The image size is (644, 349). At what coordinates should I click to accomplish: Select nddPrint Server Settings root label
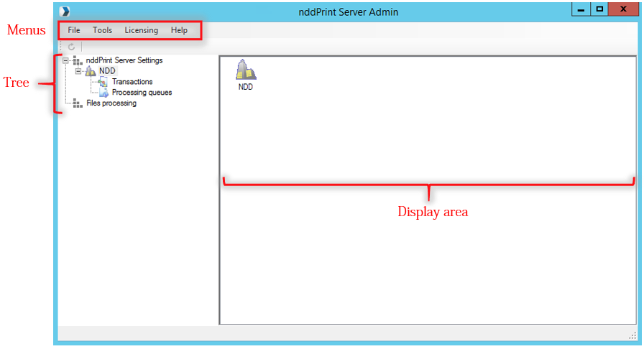pos(124,61)
